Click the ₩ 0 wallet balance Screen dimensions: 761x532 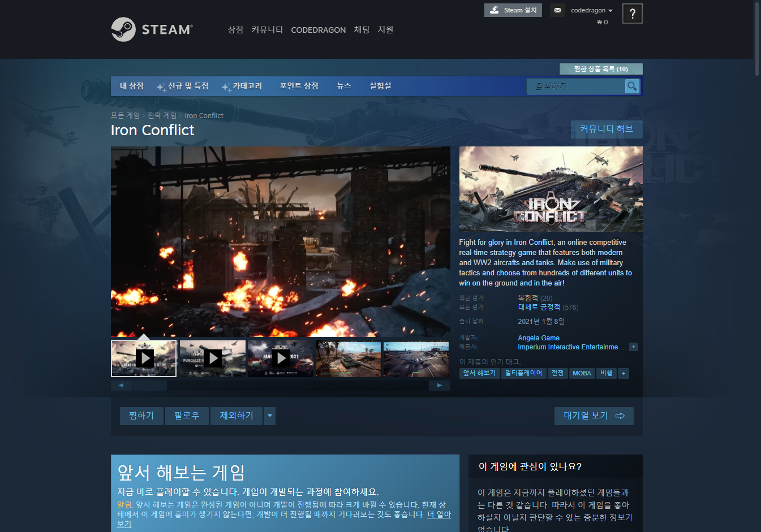pyautogui.click(x=603, y=22)
